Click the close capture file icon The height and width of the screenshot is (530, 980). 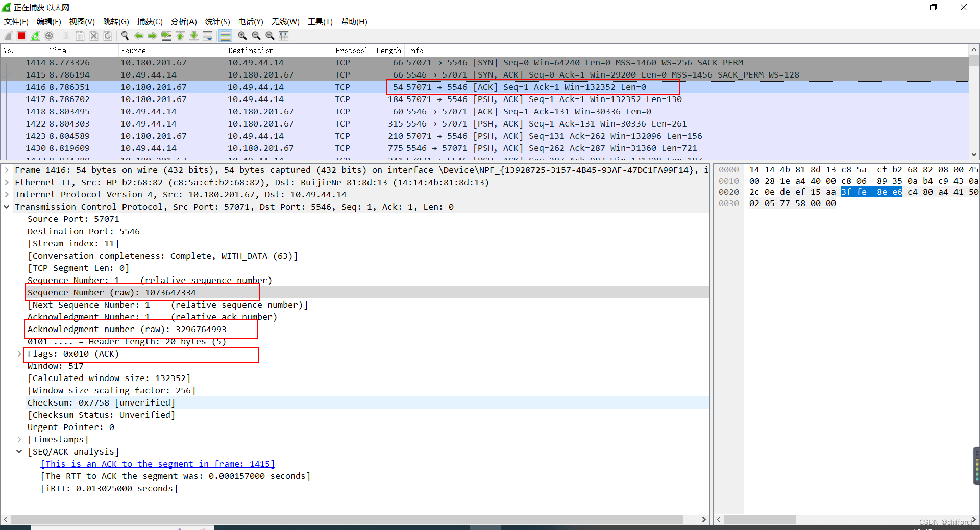click(94, 36)
